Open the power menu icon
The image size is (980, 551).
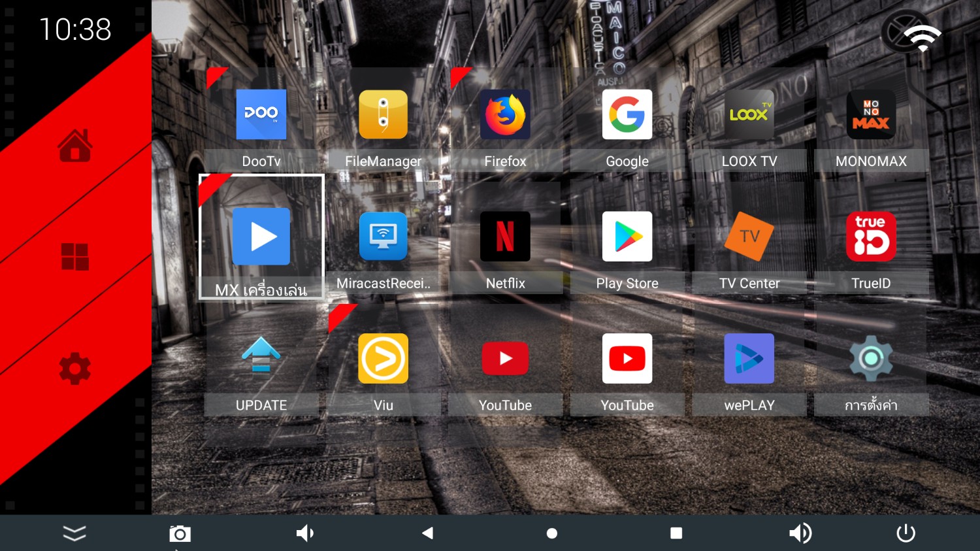pyautogui.click(x=906, y=533)
